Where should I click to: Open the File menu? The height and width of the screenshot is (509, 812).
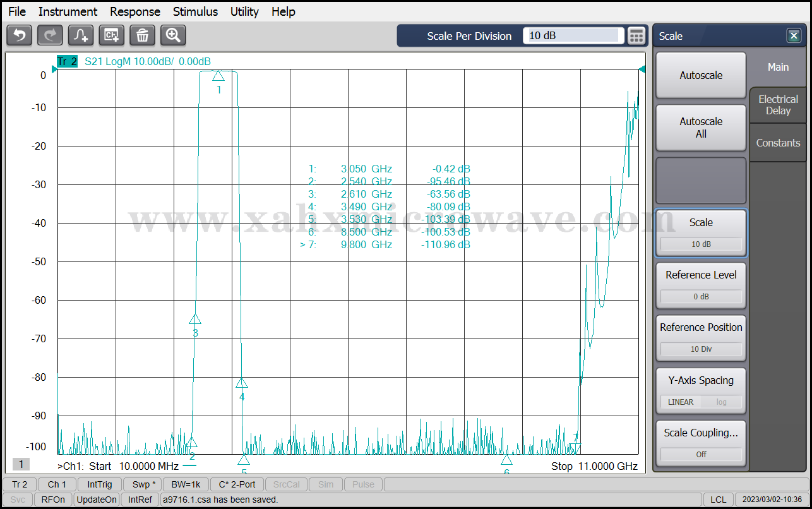[x=17, y=11]
